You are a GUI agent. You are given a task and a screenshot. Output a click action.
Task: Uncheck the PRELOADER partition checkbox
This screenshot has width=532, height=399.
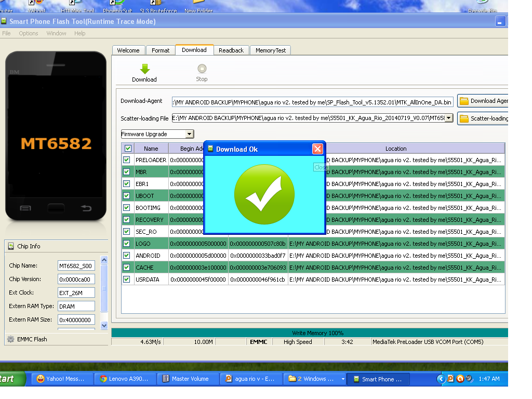pyautogui.click(x=127, y=160)
